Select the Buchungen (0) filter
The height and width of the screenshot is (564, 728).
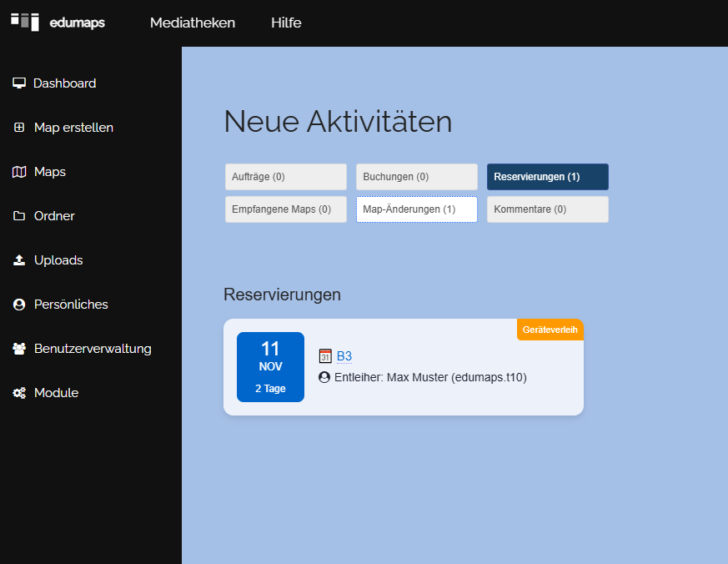416,177
